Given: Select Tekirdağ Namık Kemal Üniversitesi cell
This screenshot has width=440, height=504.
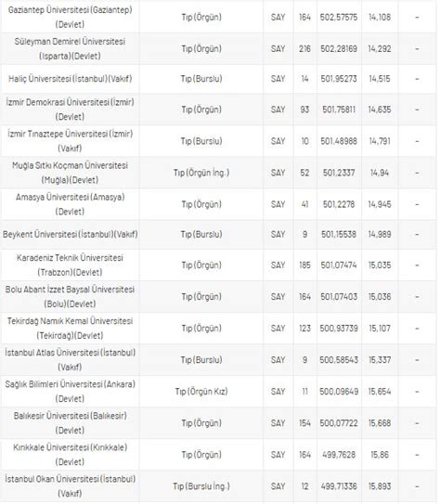Looking at the screenshot, I should [x=70, y=328].
